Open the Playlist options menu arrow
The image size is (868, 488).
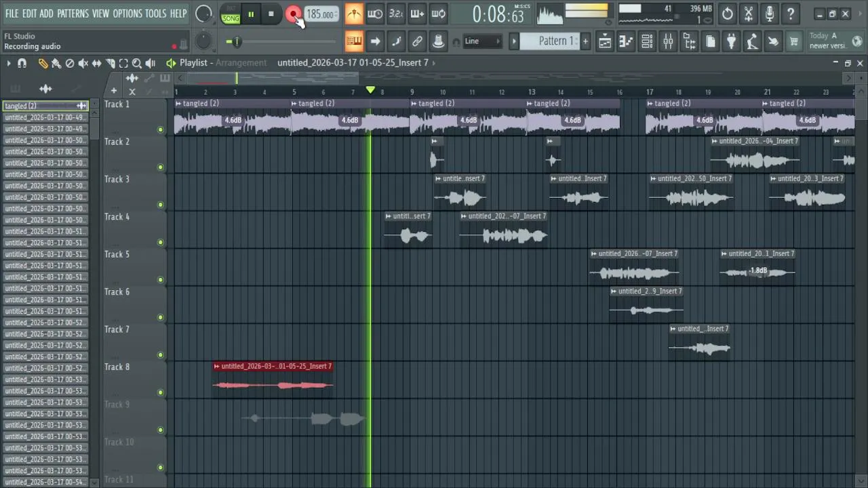pyautogui.click(x=9, y=63)
